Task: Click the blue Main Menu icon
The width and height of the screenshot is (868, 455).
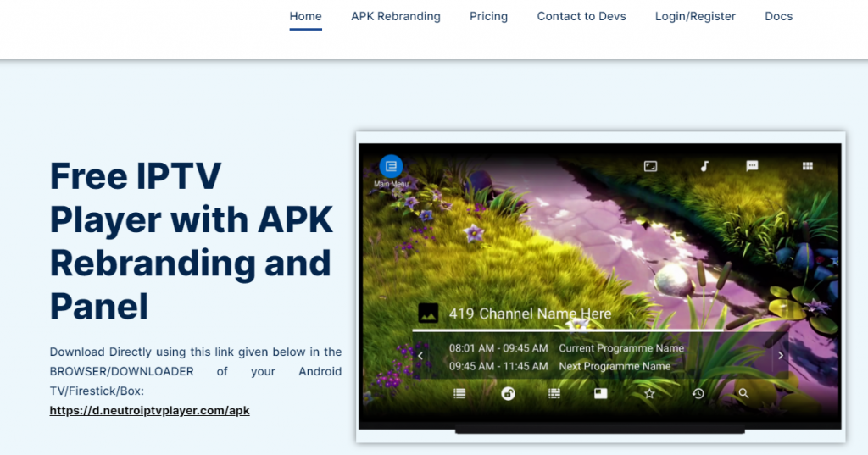Action: pyautogui.click(x=391, y=166)
